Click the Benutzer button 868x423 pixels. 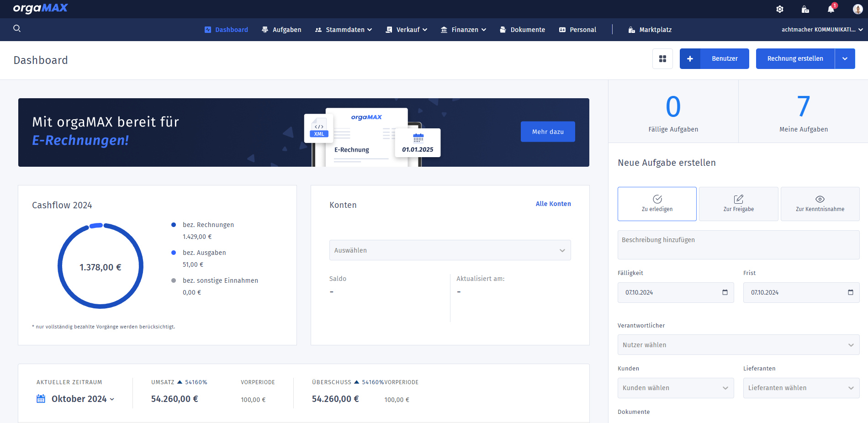tap(725, 58)
